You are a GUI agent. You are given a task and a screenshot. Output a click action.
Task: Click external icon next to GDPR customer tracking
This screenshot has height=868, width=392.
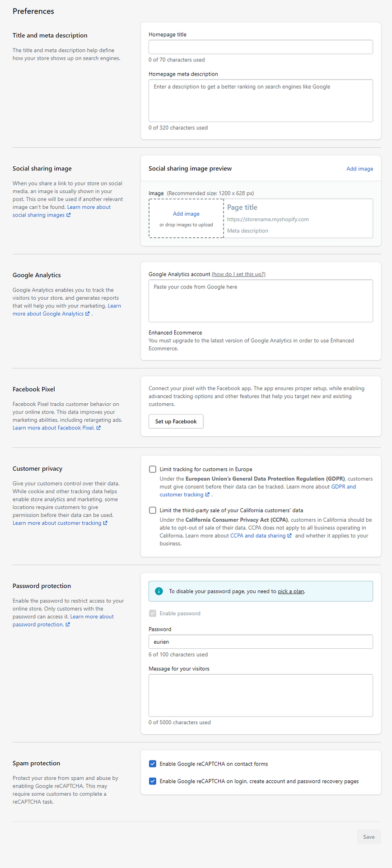pos(207,495)
